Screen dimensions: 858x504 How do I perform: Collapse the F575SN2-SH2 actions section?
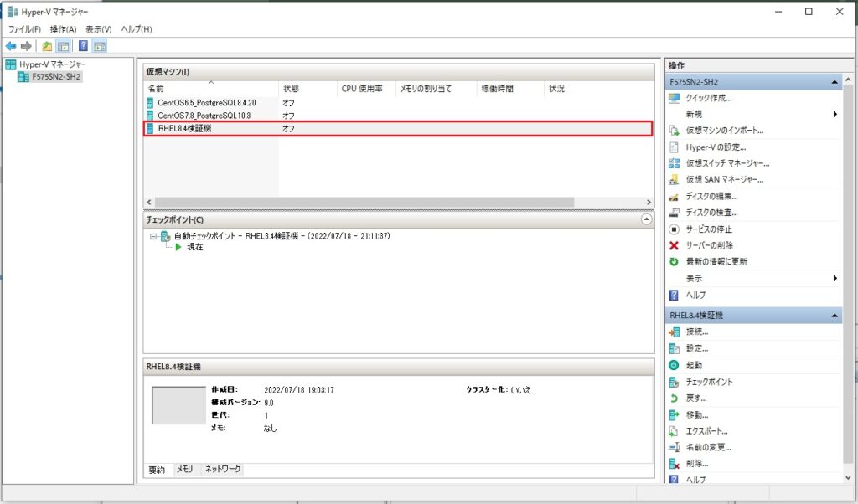[835, 82]
